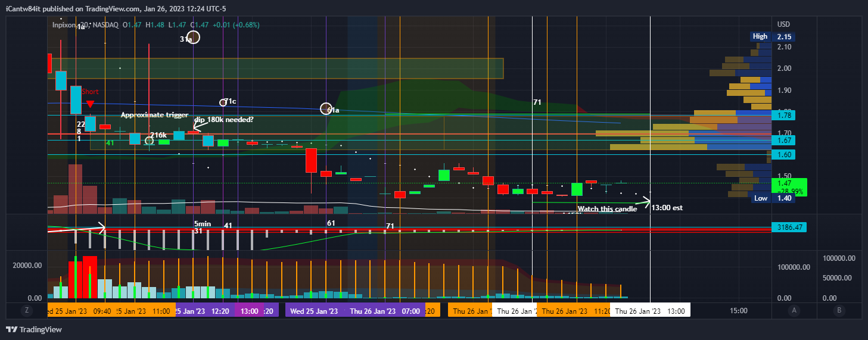Click the 15:00 time axis label
The height and width of the screenshot is (340, 868).
pyautogui.click(x=738, y=311)
